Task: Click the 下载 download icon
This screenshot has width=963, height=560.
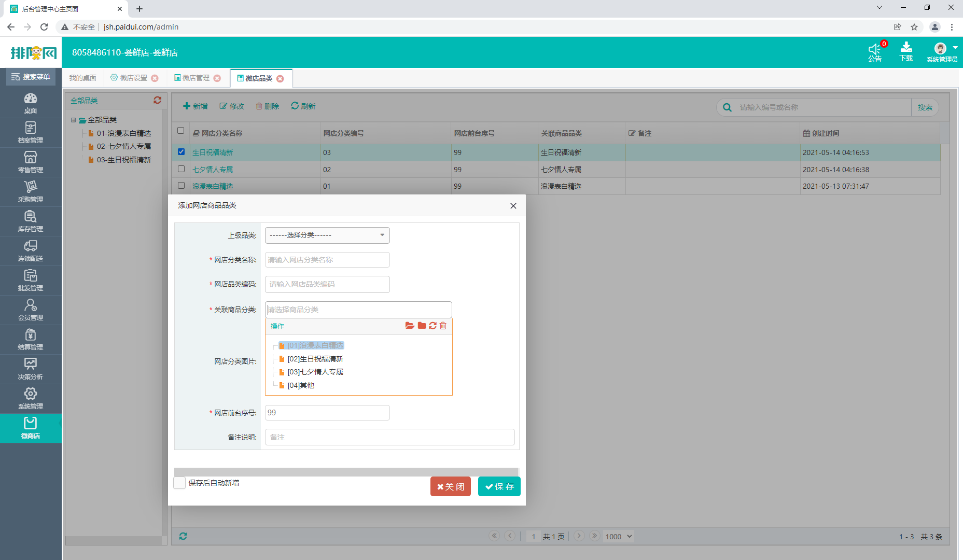Action: tap(906, 52)
